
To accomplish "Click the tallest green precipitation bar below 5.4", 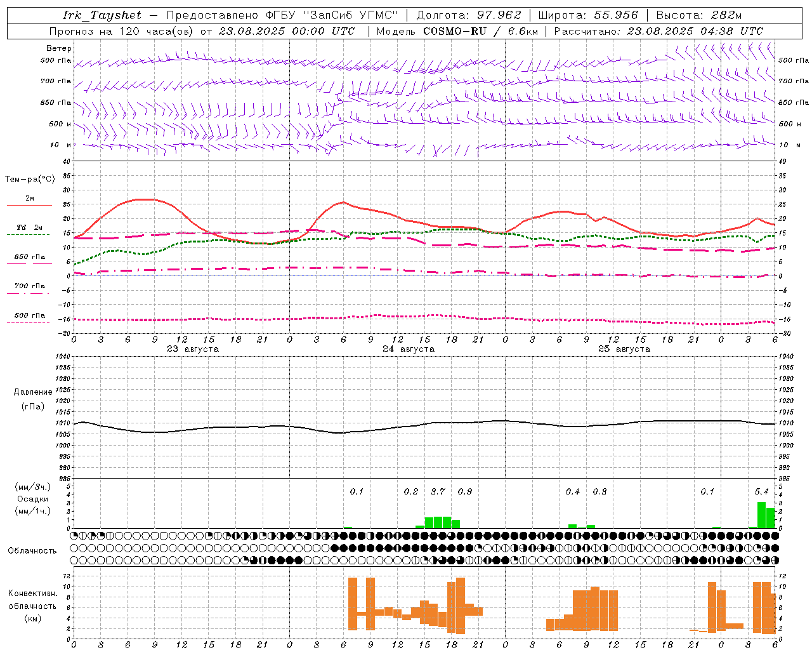I will point(761,515).
